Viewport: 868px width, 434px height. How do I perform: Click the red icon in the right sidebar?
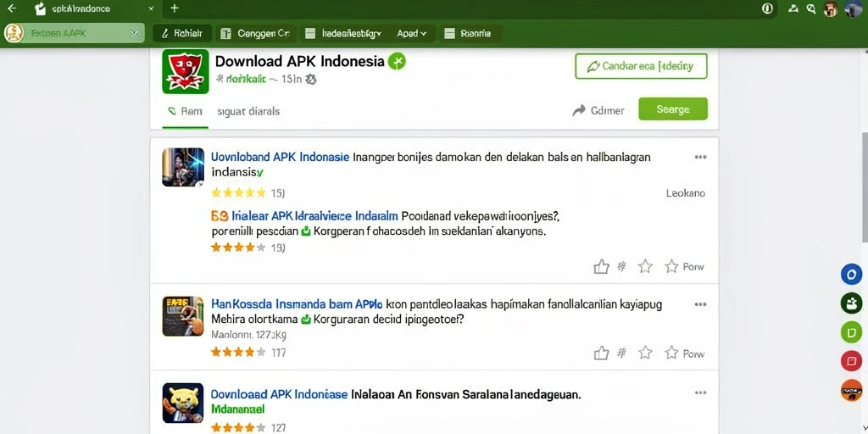click(x=851, y=361)
